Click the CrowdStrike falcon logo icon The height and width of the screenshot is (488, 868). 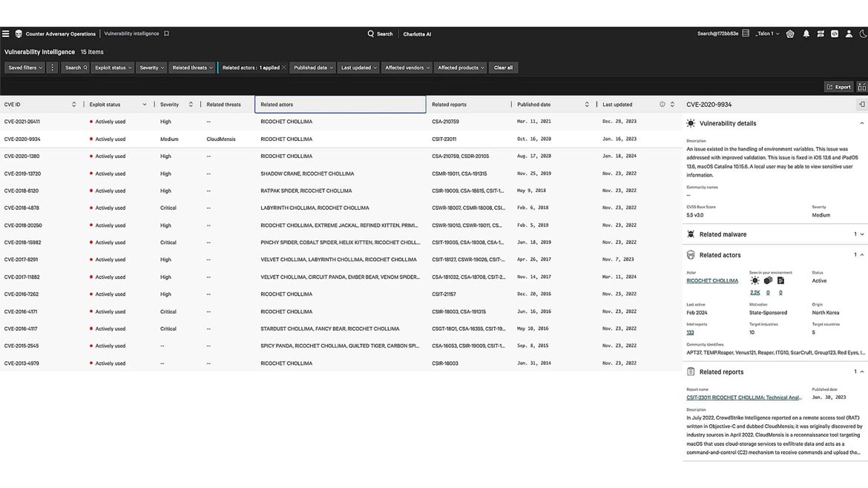click(x=19, y=34)
